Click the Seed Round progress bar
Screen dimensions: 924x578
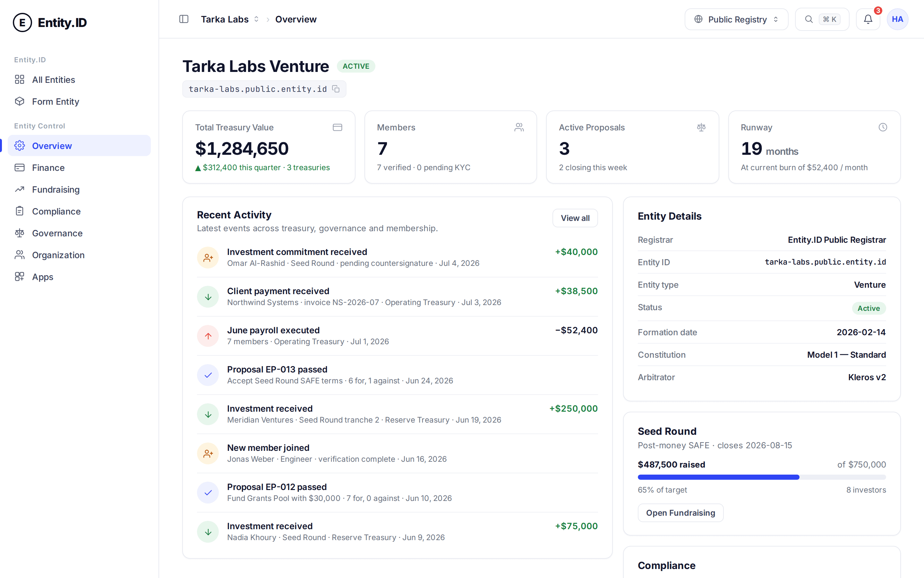(762, 477)
